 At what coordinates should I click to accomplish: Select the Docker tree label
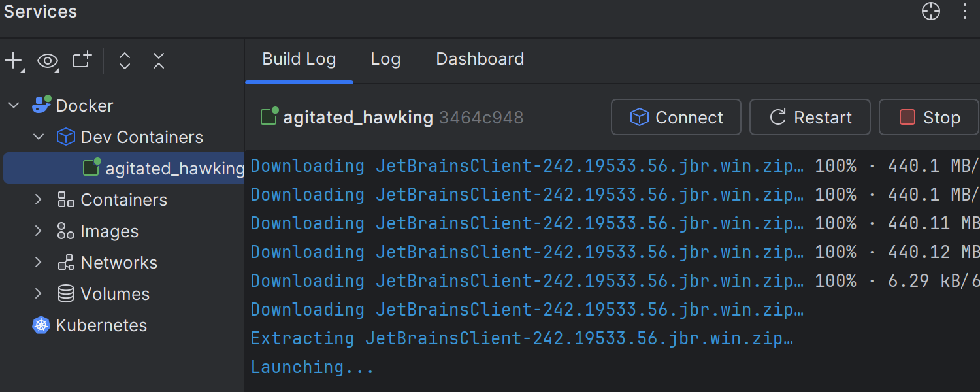click(84, 106)
